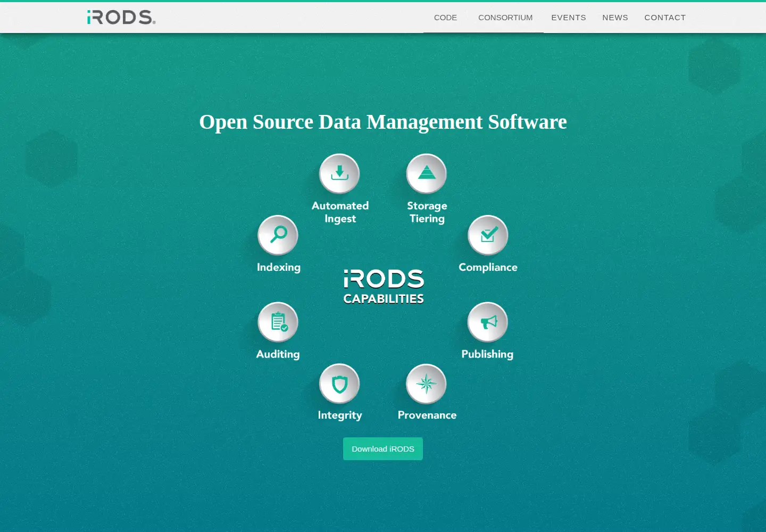Click the iRODS logo in header
The height and width of the screenshot is (532, 766).
click(121, 17)
